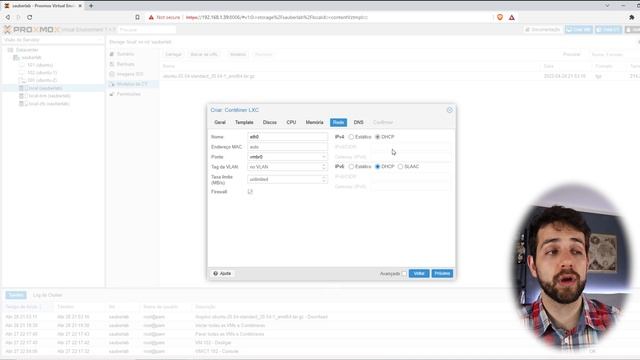
Task: Open the Tarefas tab in bottom panel
Action: [16, 295]
